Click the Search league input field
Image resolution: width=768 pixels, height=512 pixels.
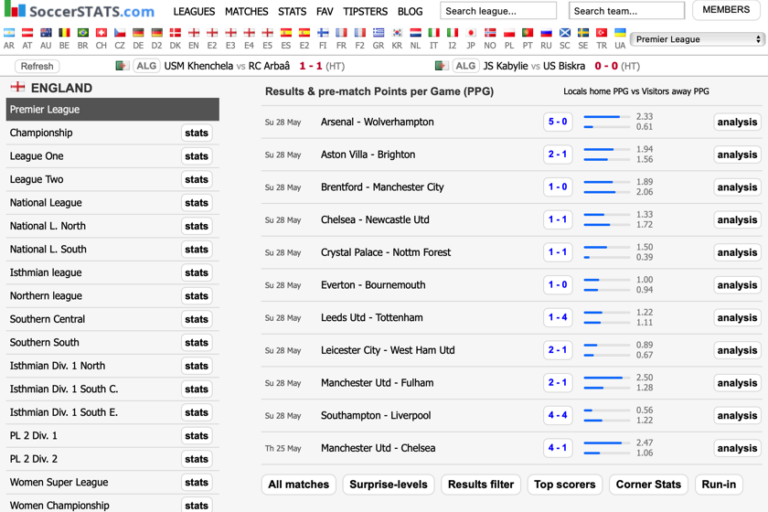point(498,11)
